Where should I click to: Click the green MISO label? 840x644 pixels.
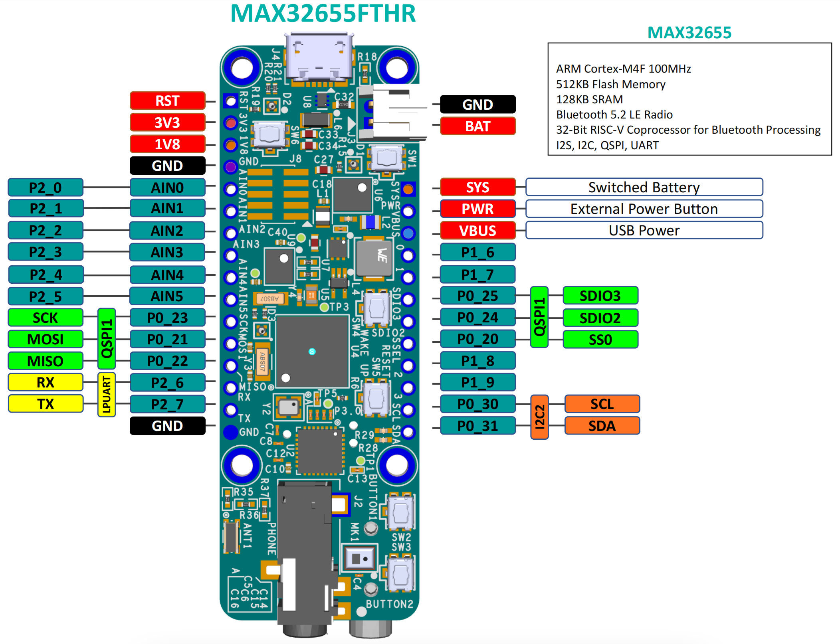46,361
